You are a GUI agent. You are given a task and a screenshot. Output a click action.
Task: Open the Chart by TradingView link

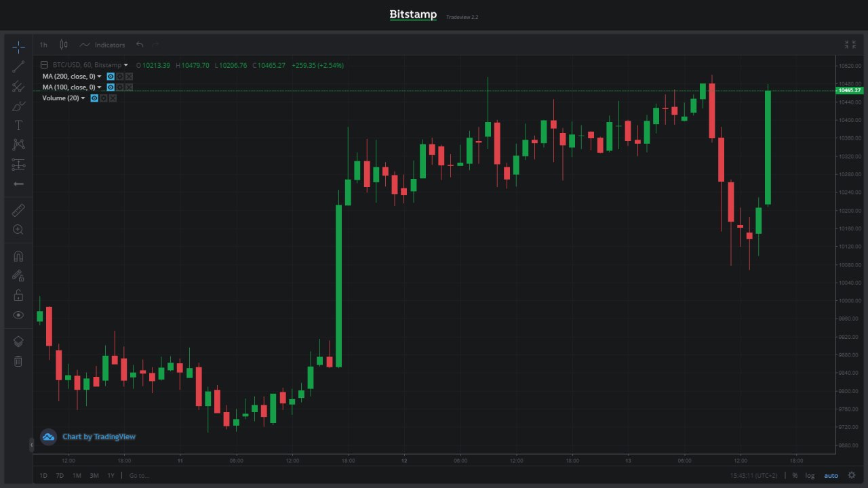point(99,436)
